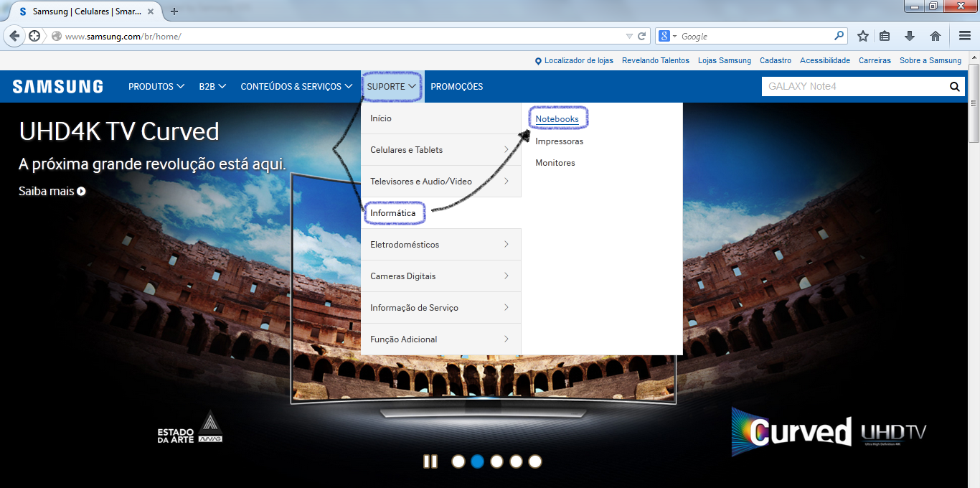This screenshot has width=980, height=488.
Task: Open Sobre a Samsung link
Action: coord(930,60)
